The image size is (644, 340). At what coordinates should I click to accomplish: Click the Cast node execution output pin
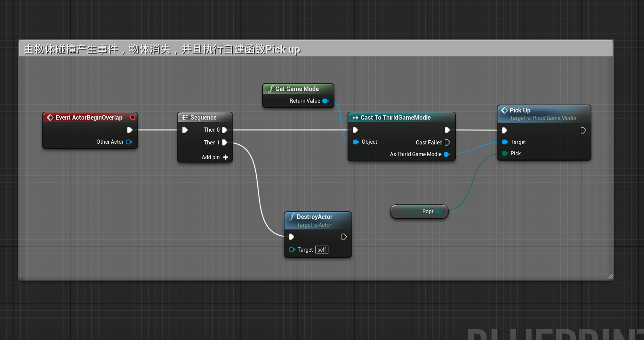(x=447, y=130)
